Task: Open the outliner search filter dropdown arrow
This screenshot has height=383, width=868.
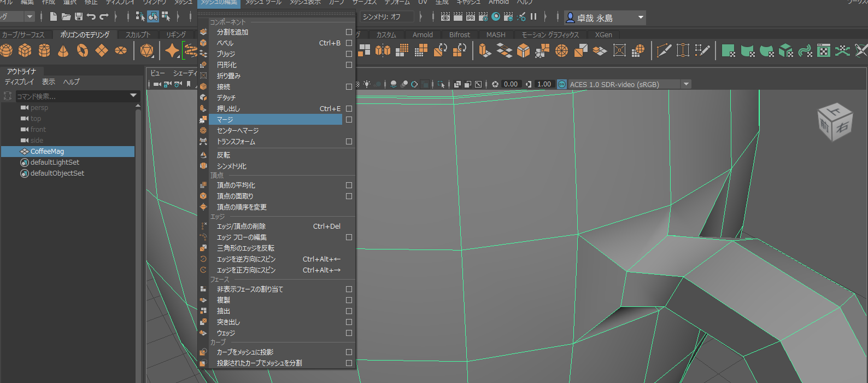Action: click(133, 96)
